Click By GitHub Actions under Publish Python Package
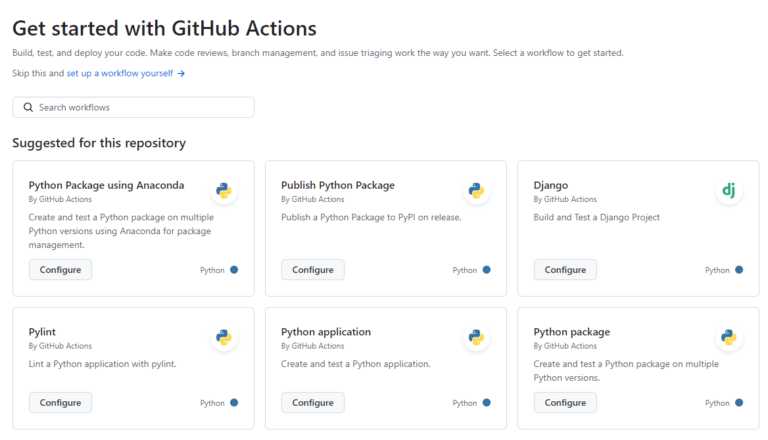This screenshot has width=768, height=440. (x=312, y=199)
